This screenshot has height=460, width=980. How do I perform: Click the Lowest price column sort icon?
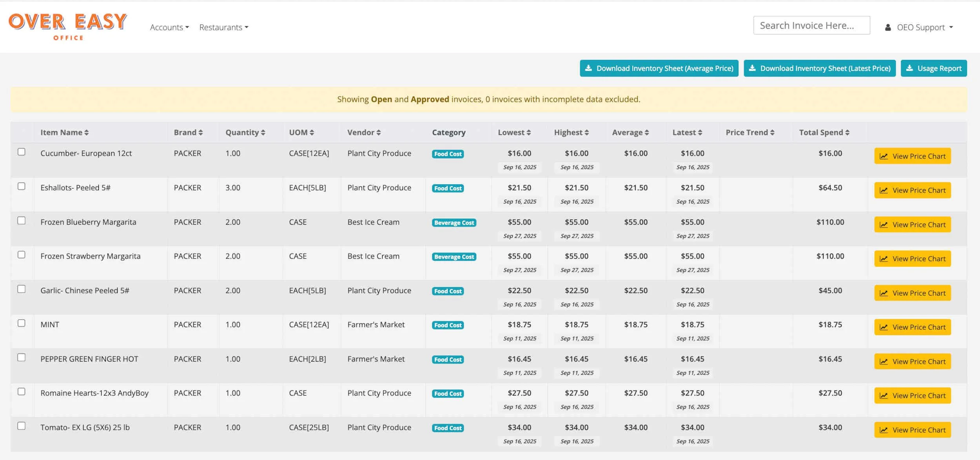tap(528, 133)
